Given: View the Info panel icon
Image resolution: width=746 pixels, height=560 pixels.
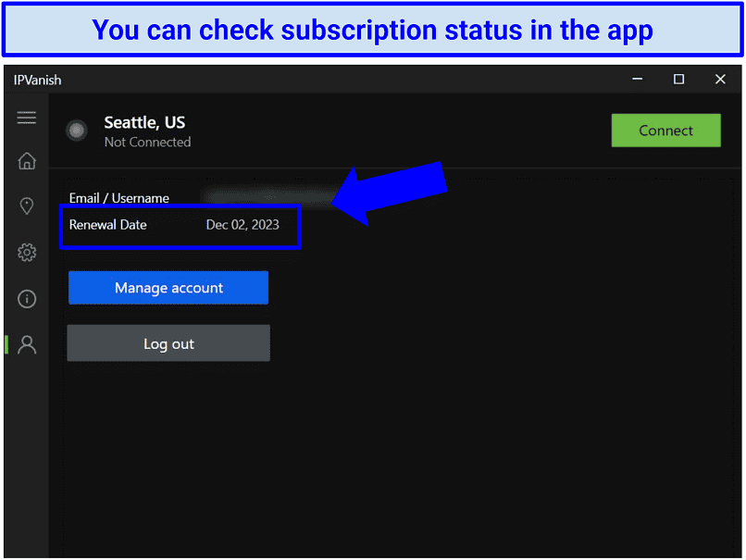Looking at the screenshot, I should [26, 298].
